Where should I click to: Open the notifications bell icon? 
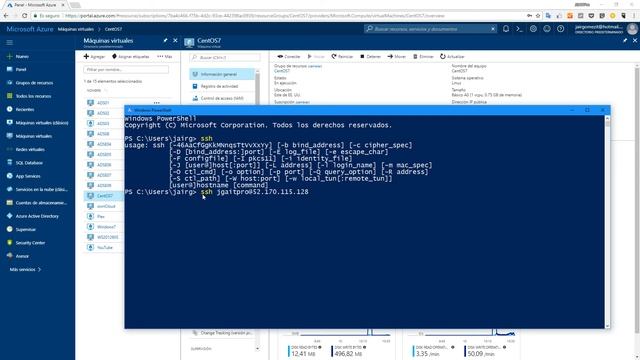(506, 29)
